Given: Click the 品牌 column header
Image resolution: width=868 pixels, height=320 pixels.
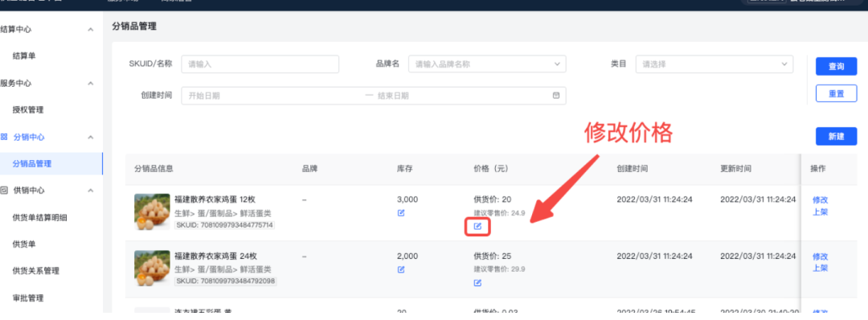Looking at the screenshot, I should tap(310, 169).
